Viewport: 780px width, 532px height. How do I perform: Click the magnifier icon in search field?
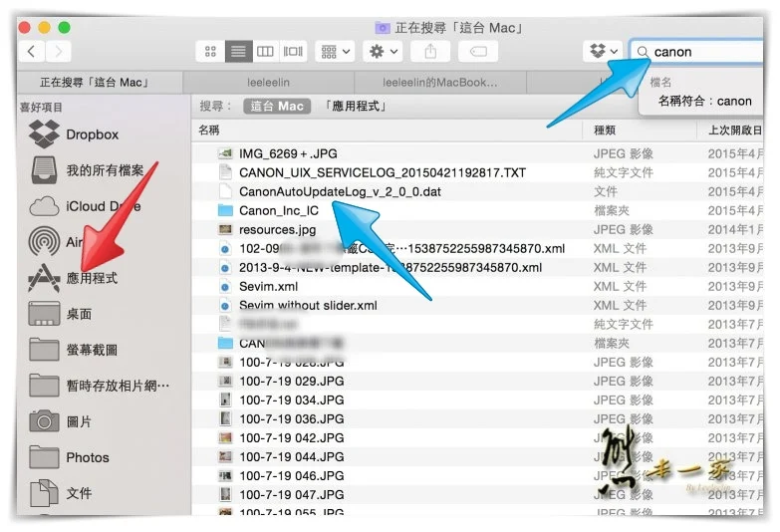[643, 52]
